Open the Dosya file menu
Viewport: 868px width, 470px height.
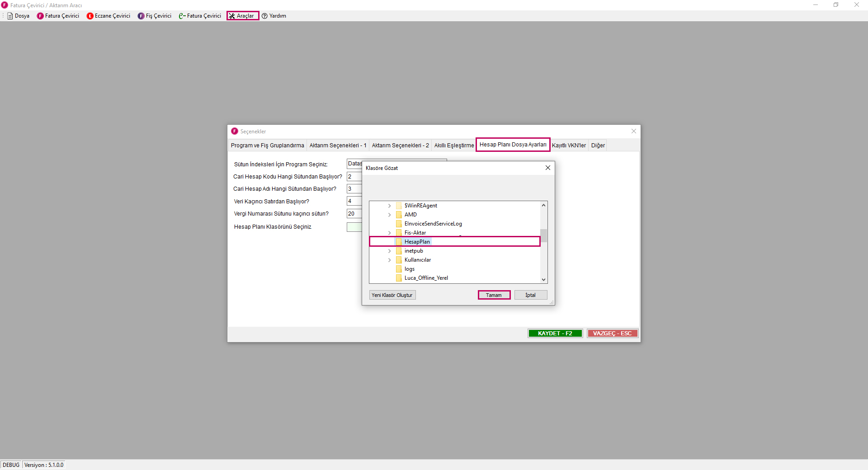point(19,16)
